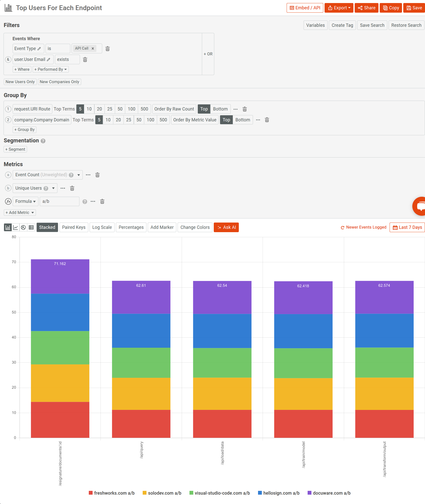
Task: Remove the Unique Users metric via trash icon
Action: [x=72, y=188]
